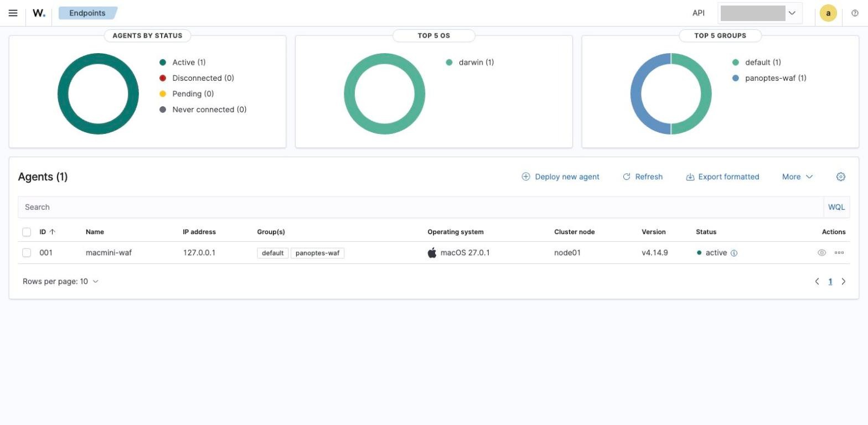The width and height of the screenshot is (868, 425).
Task: Select page 1 link
Action: point(830,282)
